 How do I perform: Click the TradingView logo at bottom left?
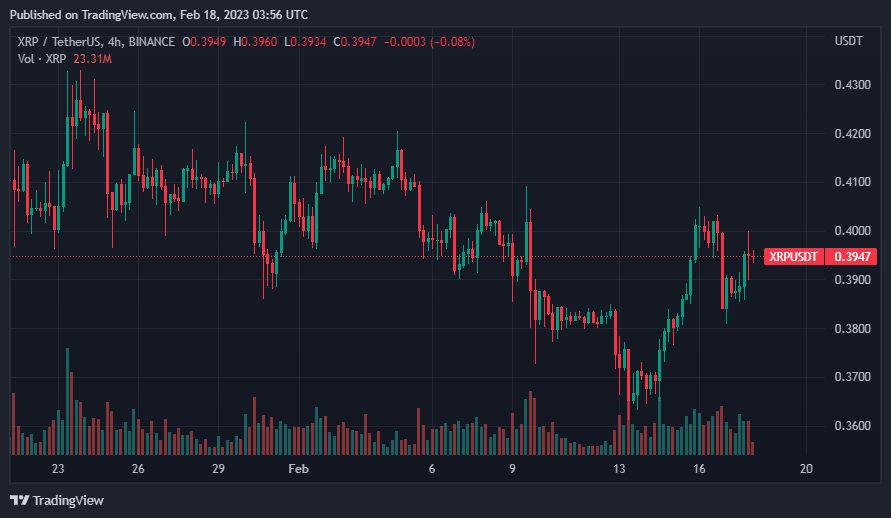57,500
